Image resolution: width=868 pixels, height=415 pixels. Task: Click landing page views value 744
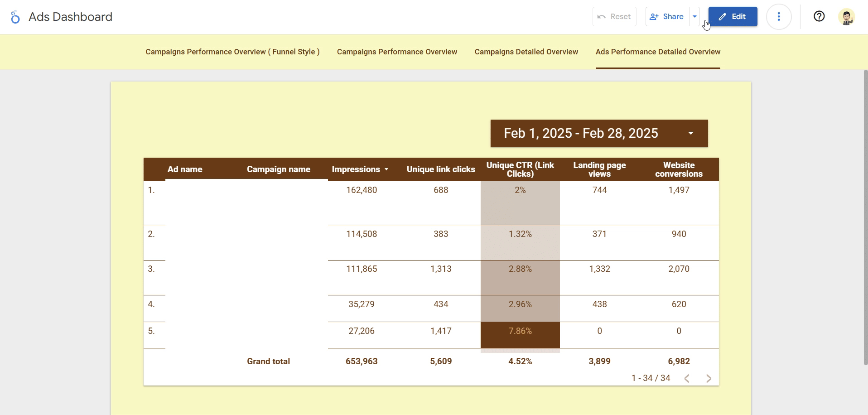(599, 190)
